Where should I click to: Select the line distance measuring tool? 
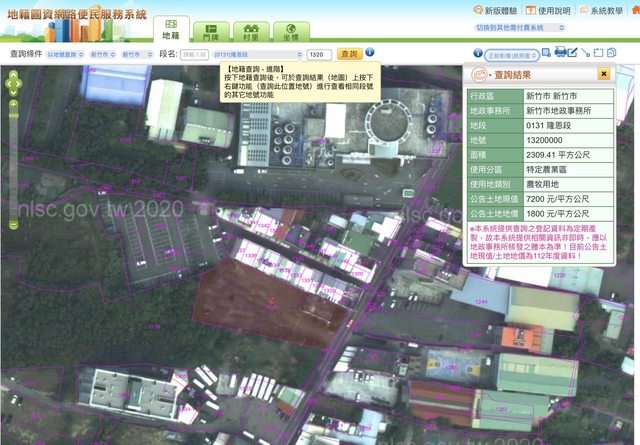[x=585, y=52]
